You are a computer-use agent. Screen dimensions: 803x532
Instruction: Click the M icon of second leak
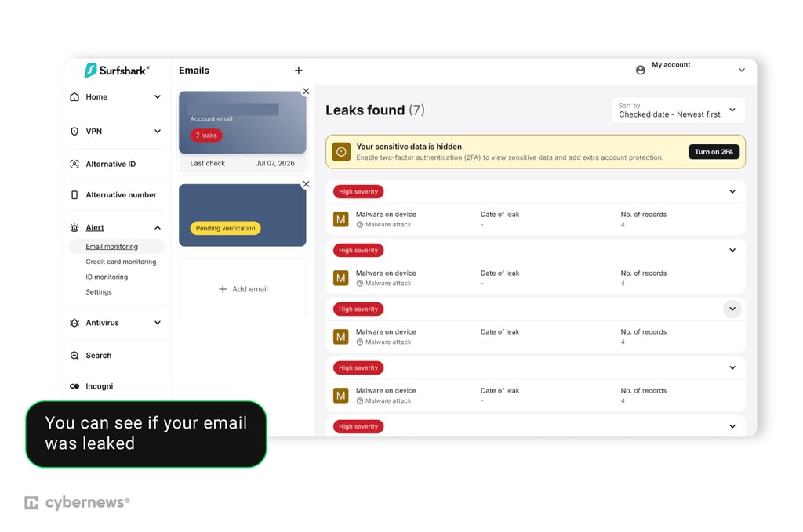pyautogui.click(x=341, y=278)
